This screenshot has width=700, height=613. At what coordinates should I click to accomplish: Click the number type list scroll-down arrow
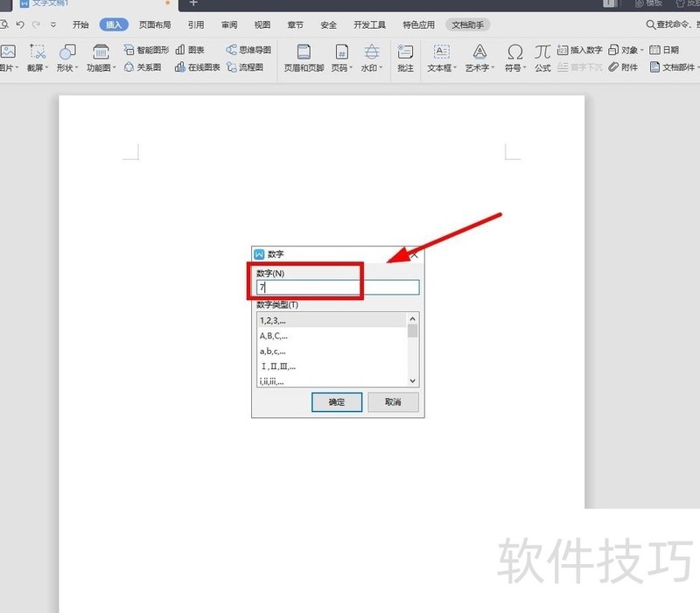[412, 380]
